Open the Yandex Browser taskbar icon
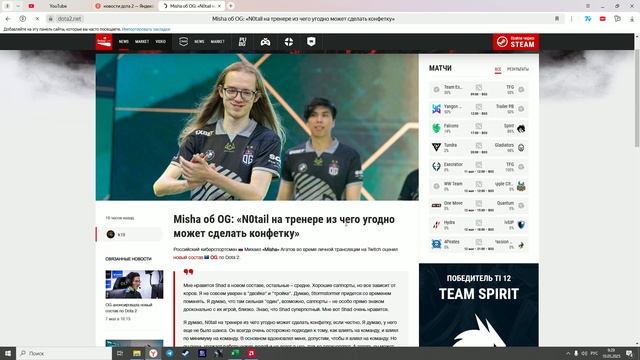The width and height of the screenshot is (640, 360). click(153, 353)
